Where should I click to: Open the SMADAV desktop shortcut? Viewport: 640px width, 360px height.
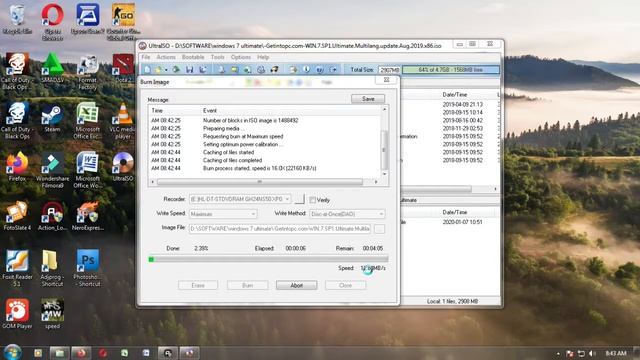click(x=52, y=68)
